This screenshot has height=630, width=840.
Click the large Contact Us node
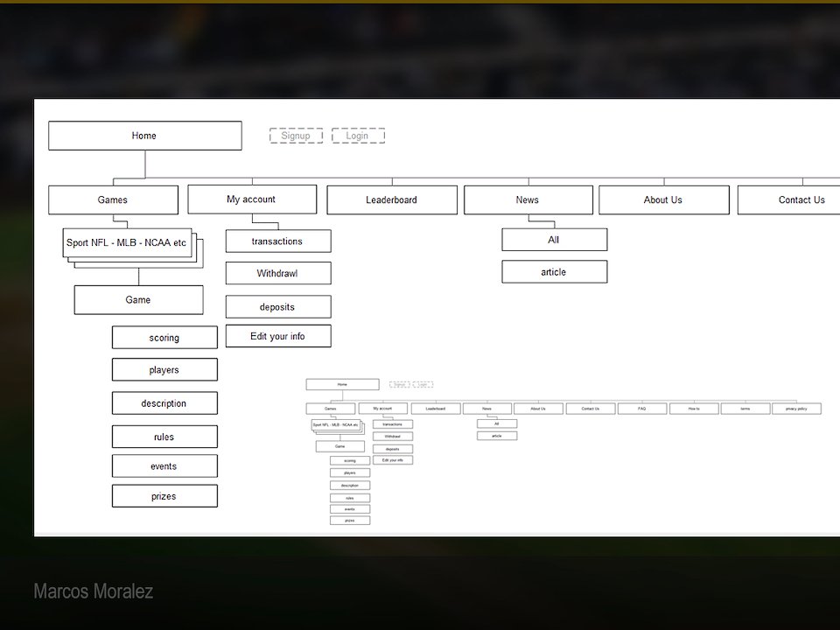point(788,199)
